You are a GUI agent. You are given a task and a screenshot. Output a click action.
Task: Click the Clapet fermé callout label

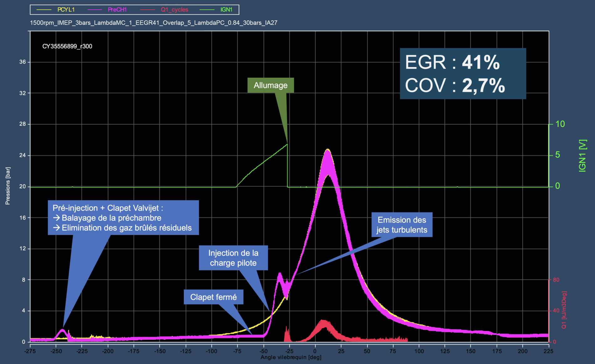pyautogui.click(x=213, y=297)
